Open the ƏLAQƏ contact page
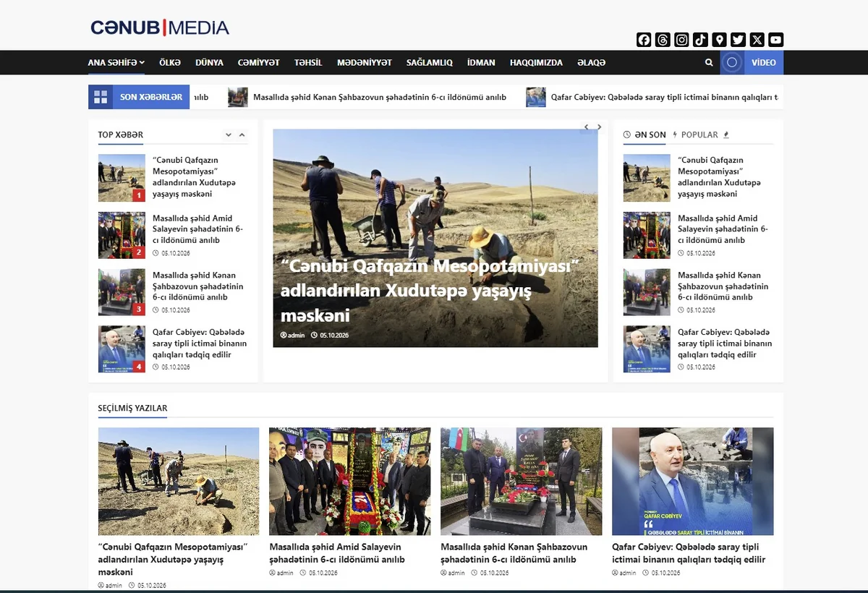Image resolution: width=868 pixels, height=593 pixels. [x=592, y=63]
